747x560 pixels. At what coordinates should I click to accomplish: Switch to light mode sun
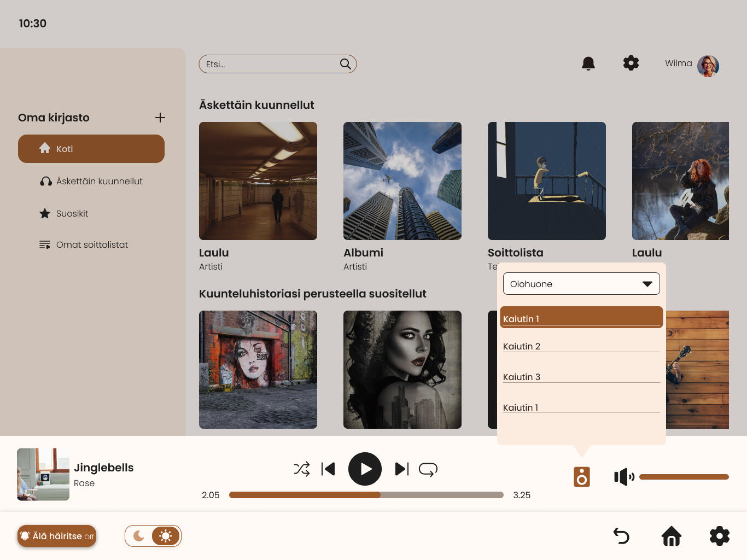166,536
